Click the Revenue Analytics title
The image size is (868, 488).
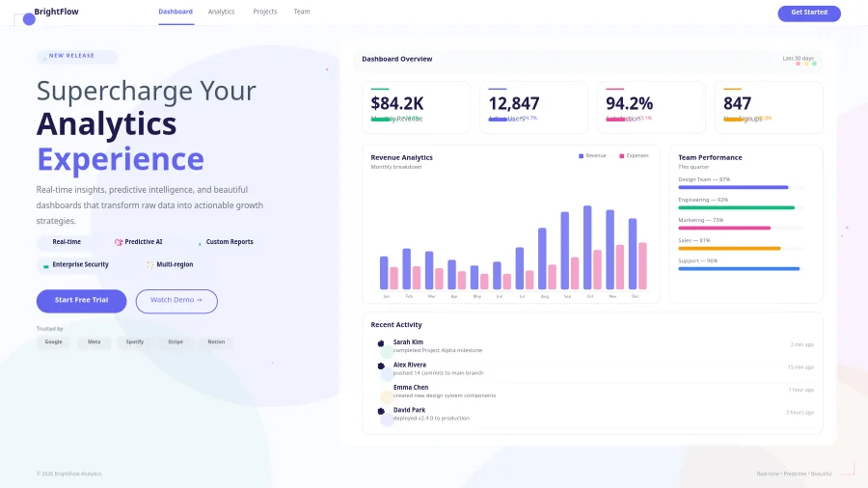click(402, 158)
